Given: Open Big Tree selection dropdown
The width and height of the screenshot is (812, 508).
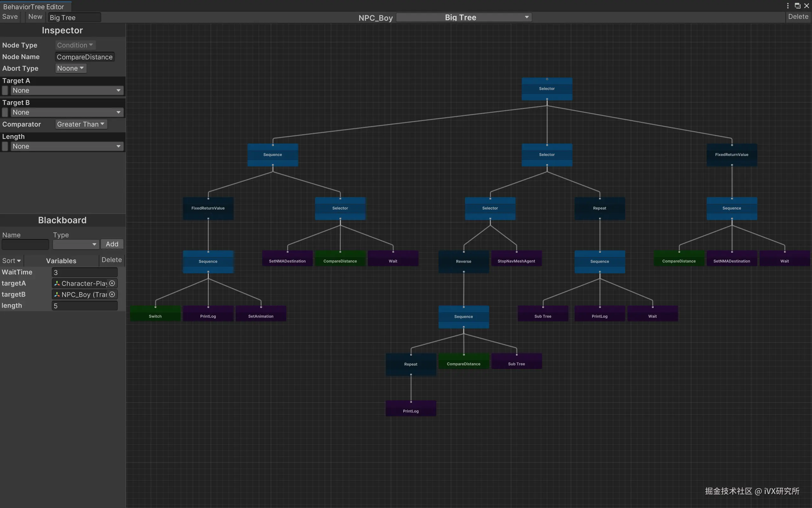Looking at the screenshot, I should coord(464,17).
